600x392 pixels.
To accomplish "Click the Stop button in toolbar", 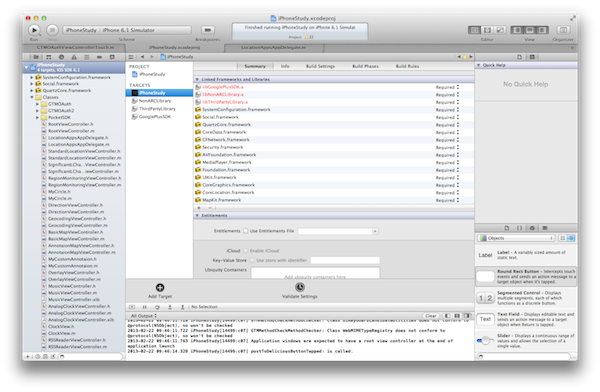I will click(x=52, y=30).
